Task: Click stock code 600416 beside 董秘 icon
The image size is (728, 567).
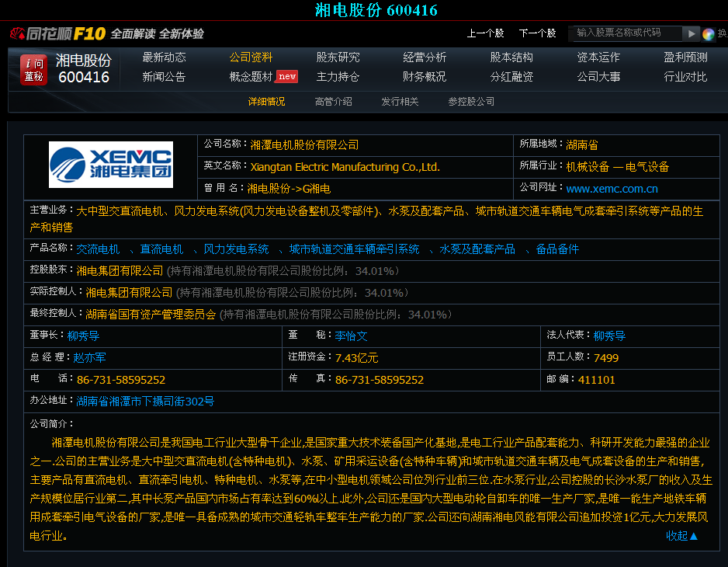Action: click(84, 77)
